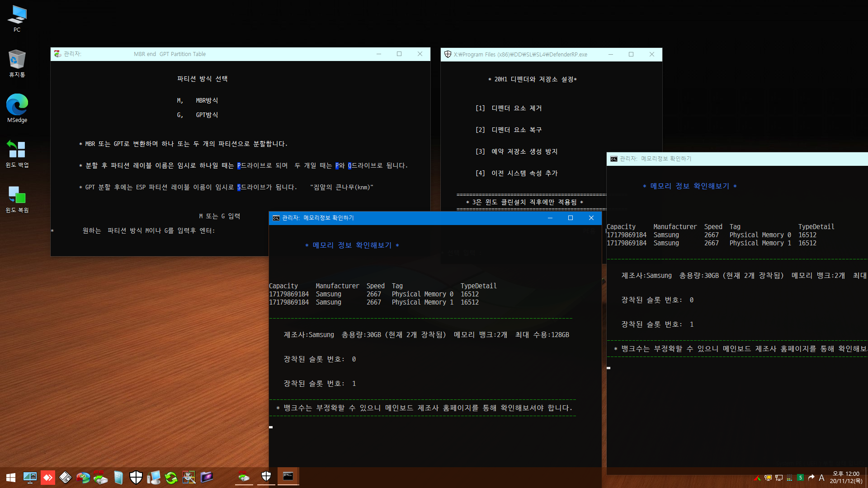This screenshot has width=868, height=488.
Task: Click the grid meter tray icon
Action: point(790,478)
